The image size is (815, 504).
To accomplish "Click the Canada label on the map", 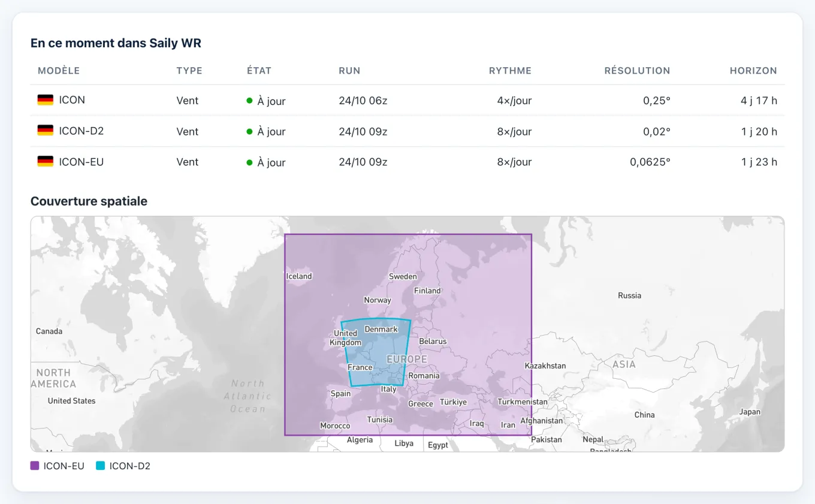I will [49, 331].
